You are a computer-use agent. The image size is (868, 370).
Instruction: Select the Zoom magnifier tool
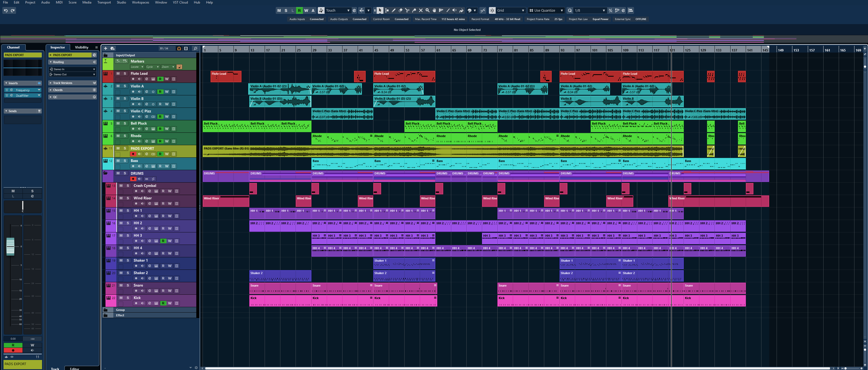click(427, 11)
